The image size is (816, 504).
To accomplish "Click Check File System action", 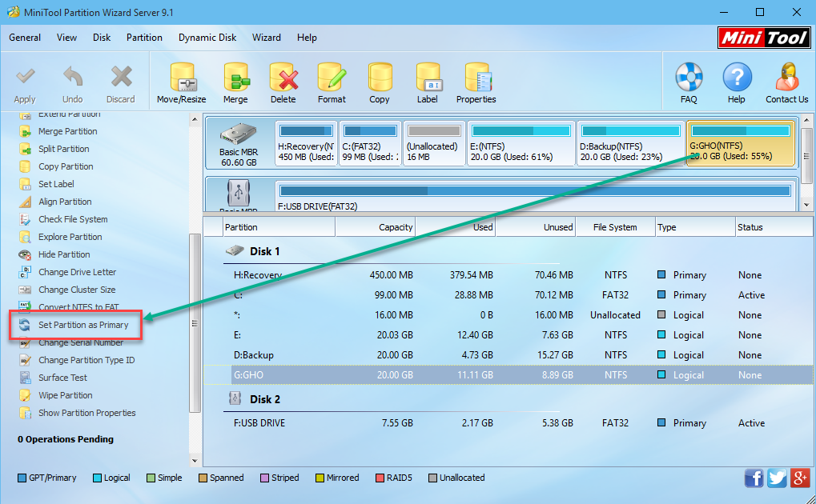I will click(73, 219).
